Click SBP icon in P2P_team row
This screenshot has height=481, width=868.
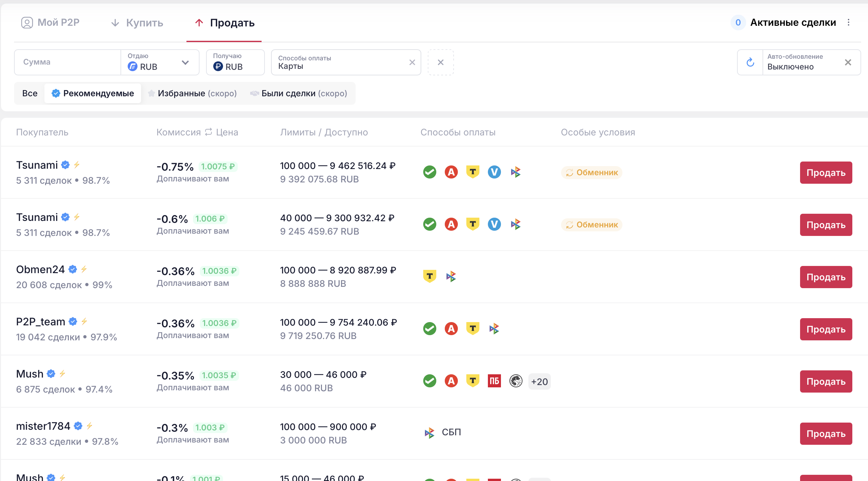tap(494, 329)
